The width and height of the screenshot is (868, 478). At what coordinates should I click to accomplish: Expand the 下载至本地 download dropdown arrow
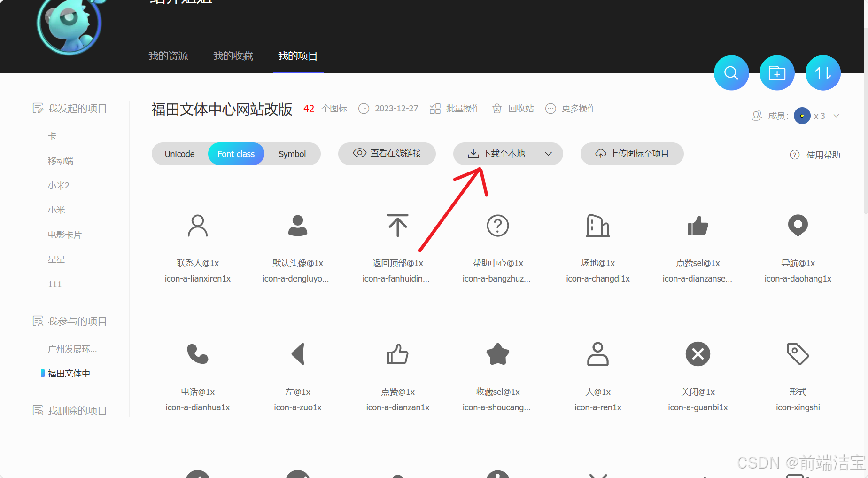tap(548, 154)
